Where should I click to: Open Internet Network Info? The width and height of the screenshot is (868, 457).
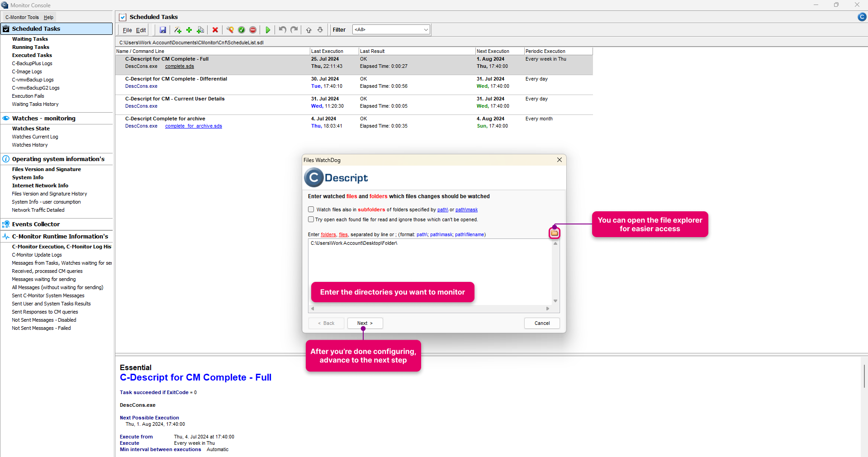click(40, 186)
